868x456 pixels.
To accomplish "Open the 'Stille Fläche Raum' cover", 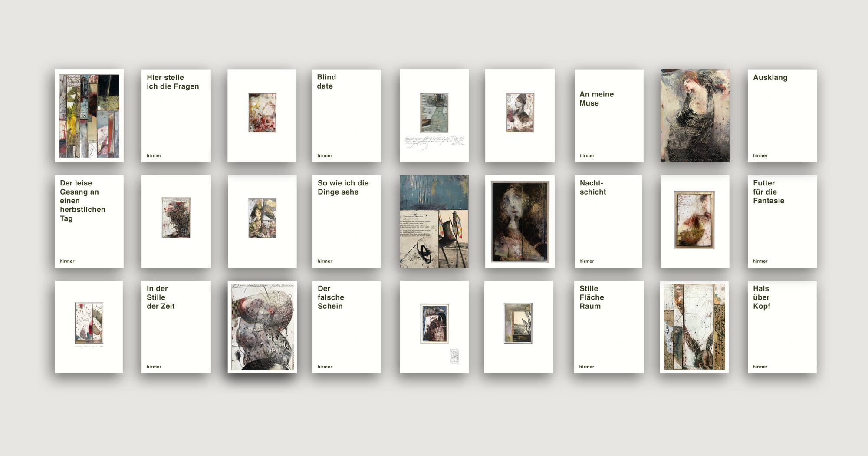I will (609, 327).
